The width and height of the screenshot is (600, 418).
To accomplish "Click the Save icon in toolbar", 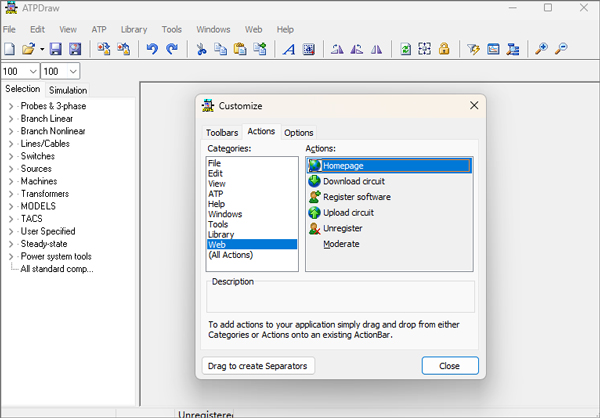I will click(55, 49).
